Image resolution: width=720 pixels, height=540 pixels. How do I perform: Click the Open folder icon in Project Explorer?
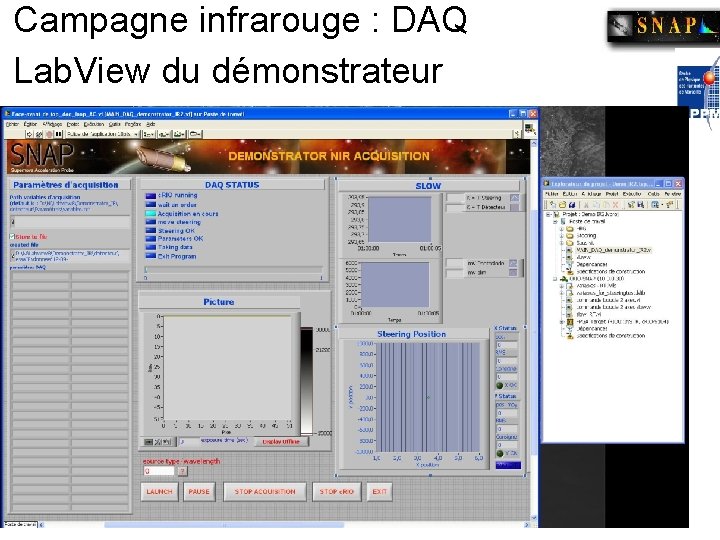click(x=562, y=205)
